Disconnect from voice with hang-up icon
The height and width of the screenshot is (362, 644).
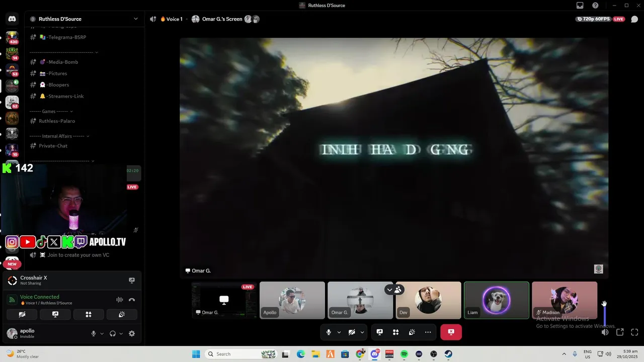point(132,300)
